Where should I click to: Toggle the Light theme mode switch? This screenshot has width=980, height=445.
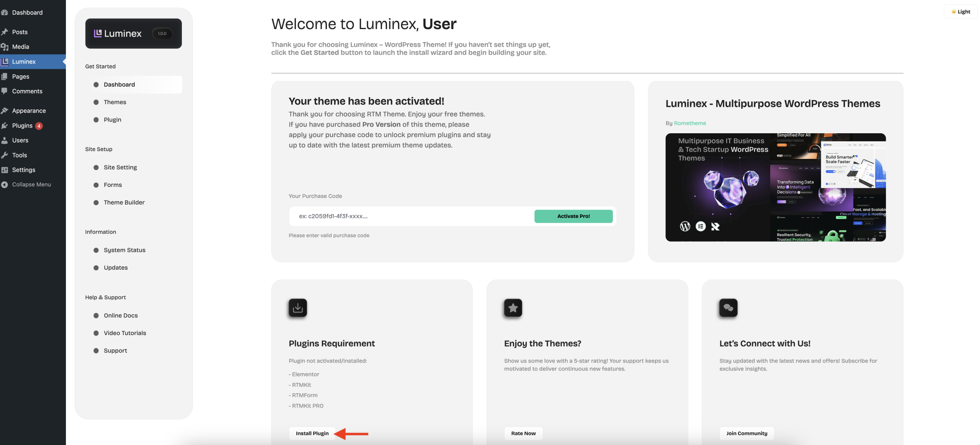click(x=960, y=11)
